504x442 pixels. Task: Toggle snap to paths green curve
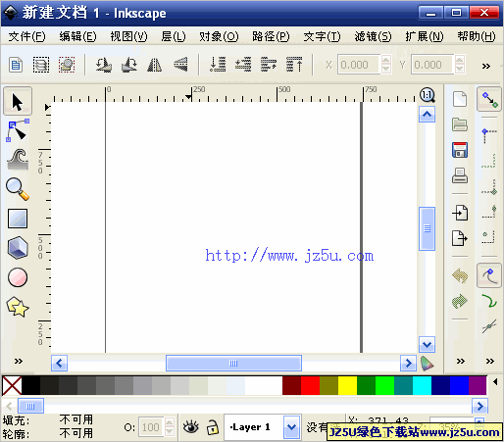(x=489, y=301)
